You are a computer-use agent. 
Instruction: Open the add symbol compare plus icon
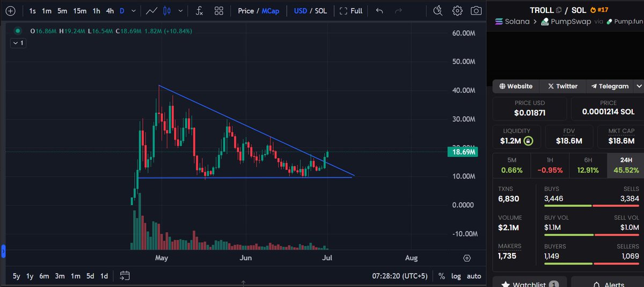tap(10, 10)
